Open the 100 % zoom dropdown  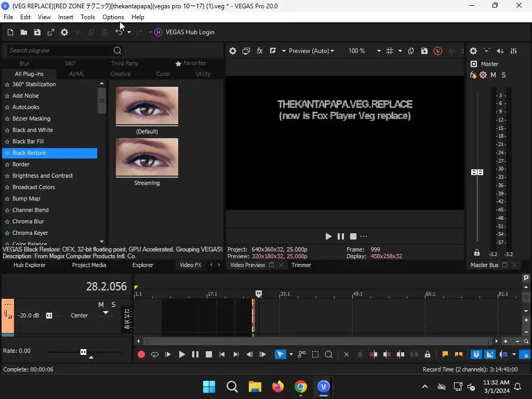(x=379, y=51)
